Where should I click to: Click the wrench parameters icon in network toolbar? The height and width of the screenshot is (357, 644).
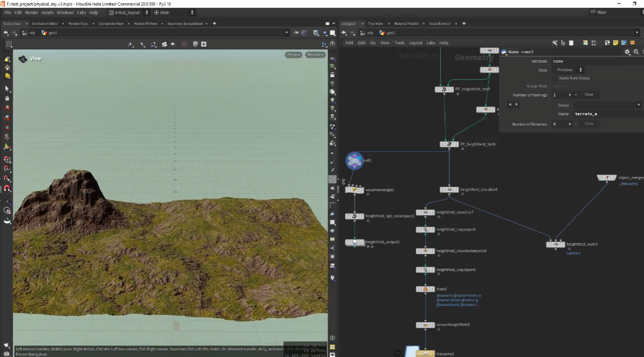[554, 43]
